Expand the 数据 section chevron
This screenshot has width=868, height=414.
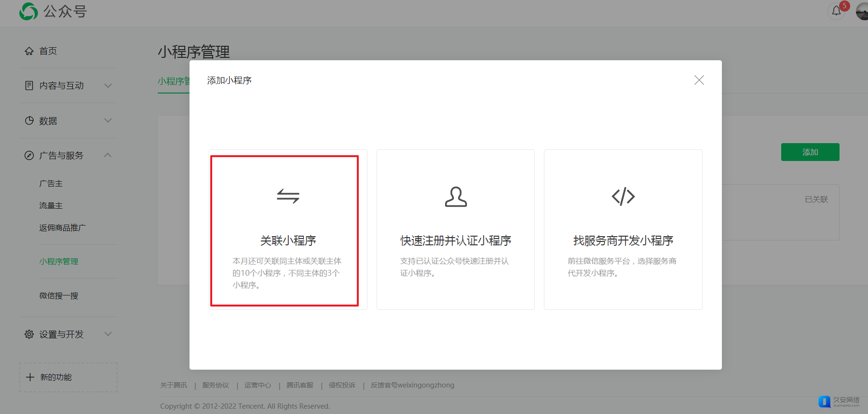[x=108, y=120]
